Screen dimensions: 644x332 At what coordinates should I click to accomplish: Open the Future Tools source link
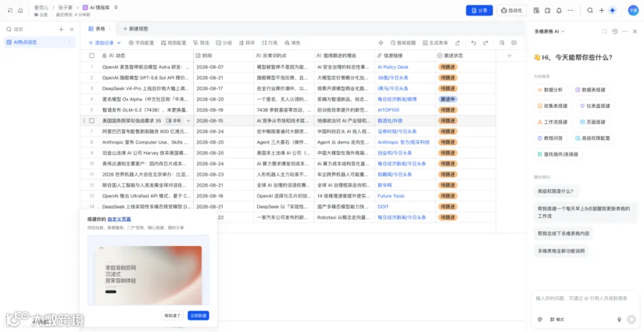[391, 196]
